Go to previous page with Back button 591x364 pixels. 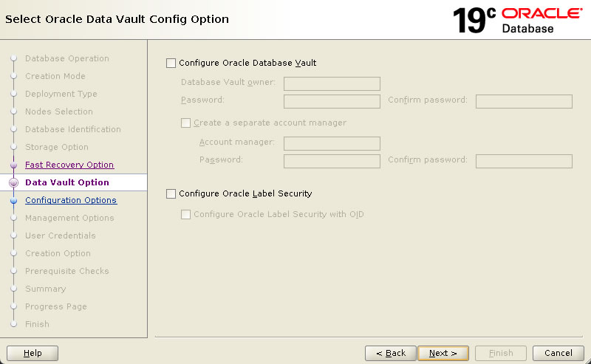(391, 353)
